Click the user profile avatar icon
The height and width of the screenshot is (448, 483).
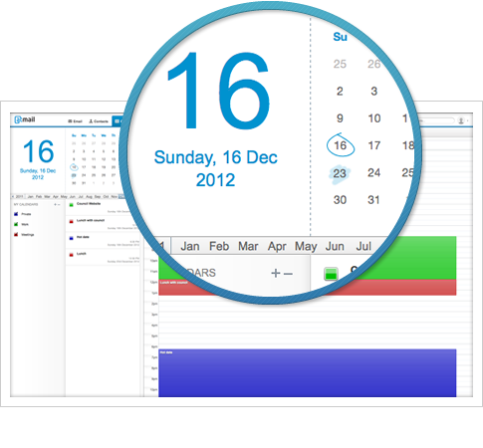pos(461,120)
